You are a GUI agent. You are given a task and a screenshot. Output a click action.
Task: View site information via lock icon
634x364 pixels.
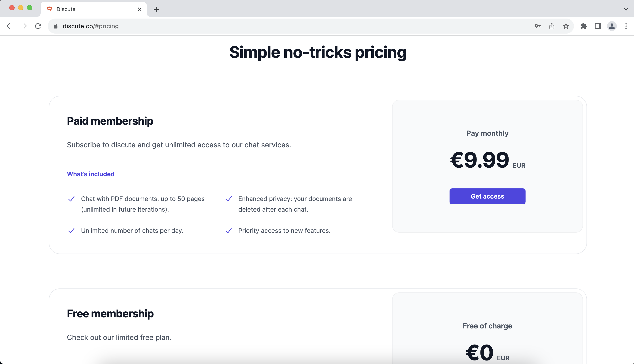pyautogui.click(x=56, y=26)
